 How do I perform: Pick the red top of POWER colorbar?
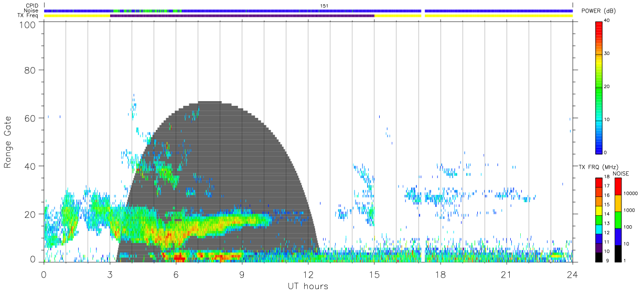click(599, 27)
